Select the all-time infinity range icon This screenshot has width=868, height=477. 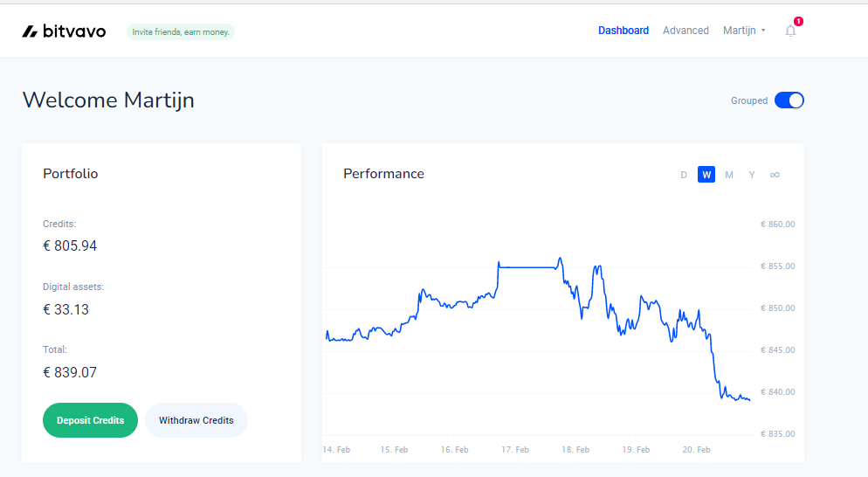tap(775, 175)
